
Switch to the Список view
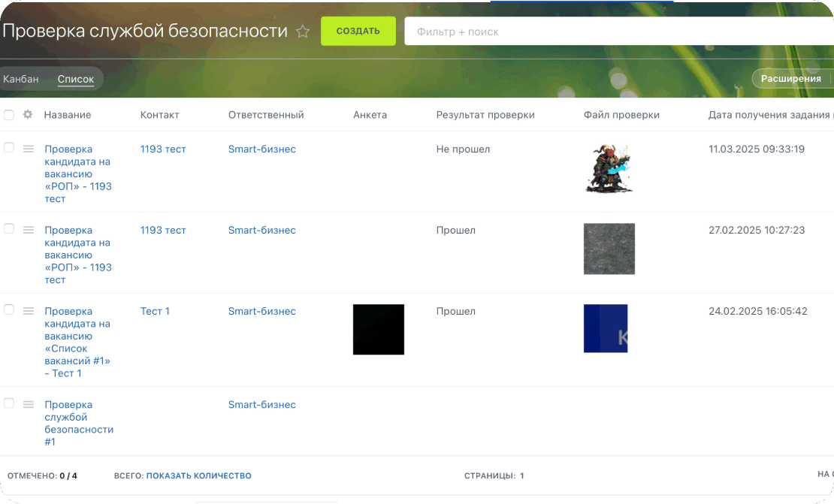(76, 79)
